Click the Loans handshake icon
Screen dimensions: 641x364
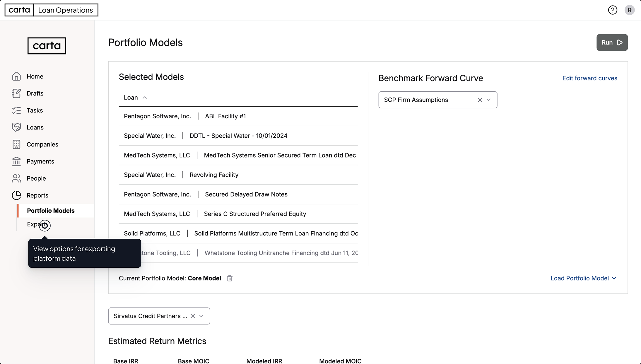(17, 127)
